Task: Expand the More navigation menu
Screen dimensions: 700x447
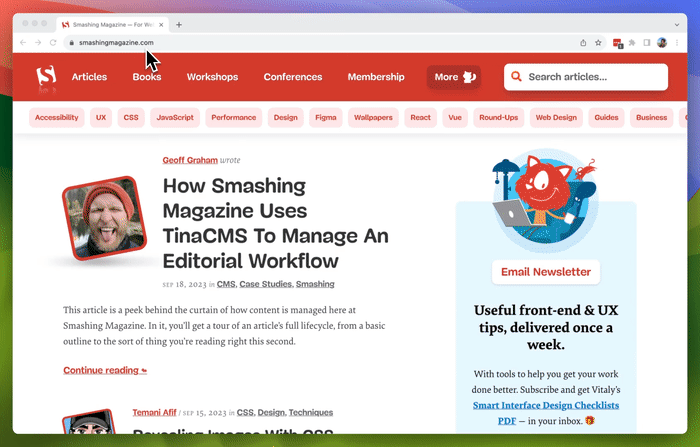Action: click(x=453, y=77)
